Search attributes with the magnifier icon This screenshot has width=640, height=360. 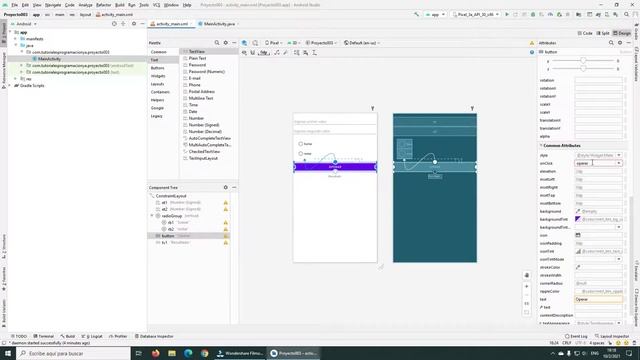611,42
